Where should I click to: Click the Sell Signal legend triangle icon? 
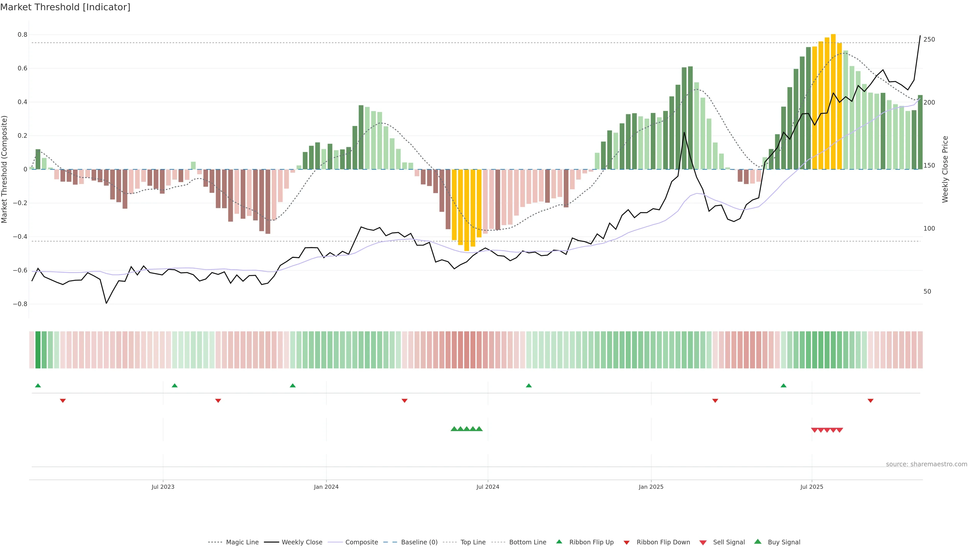(703, 543)
